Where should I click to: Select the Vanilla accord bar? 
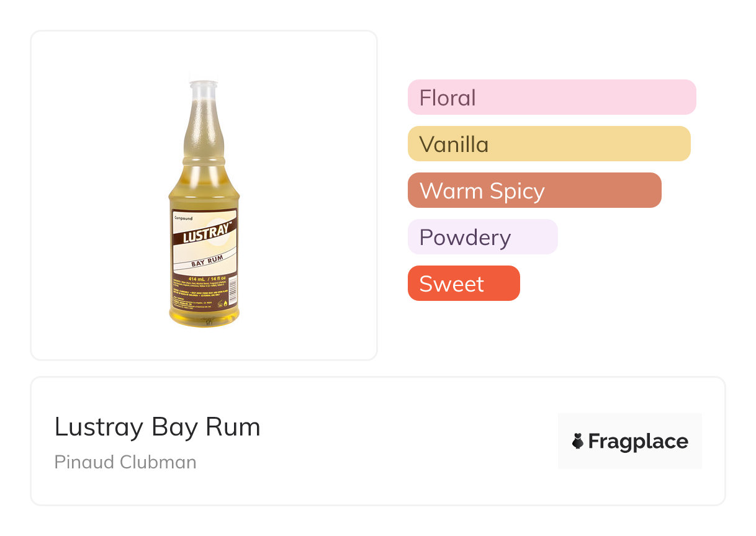coord(549,144)
